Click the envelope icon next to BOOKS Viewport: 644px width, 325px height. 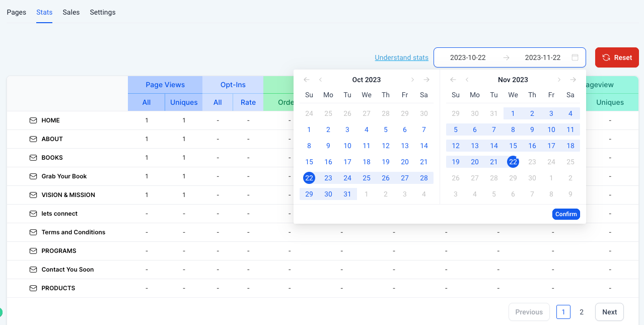point(33,157)
